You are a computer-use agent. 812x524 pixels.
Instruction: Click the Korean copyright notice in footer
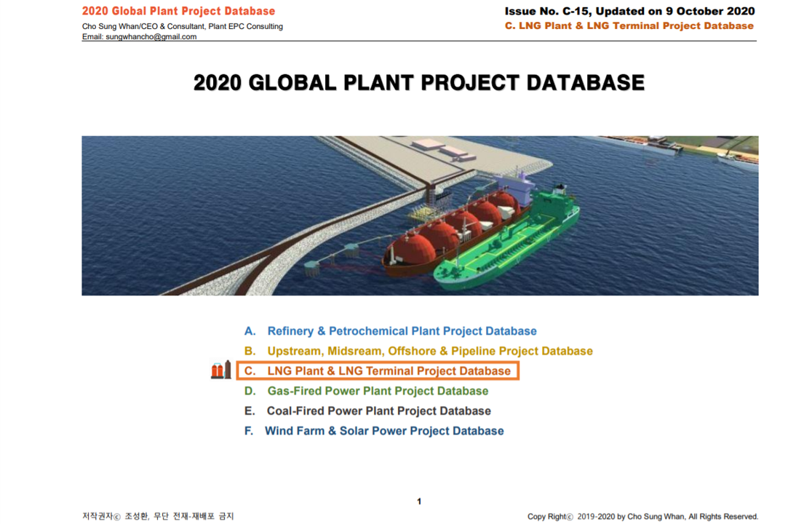point(158,516)
